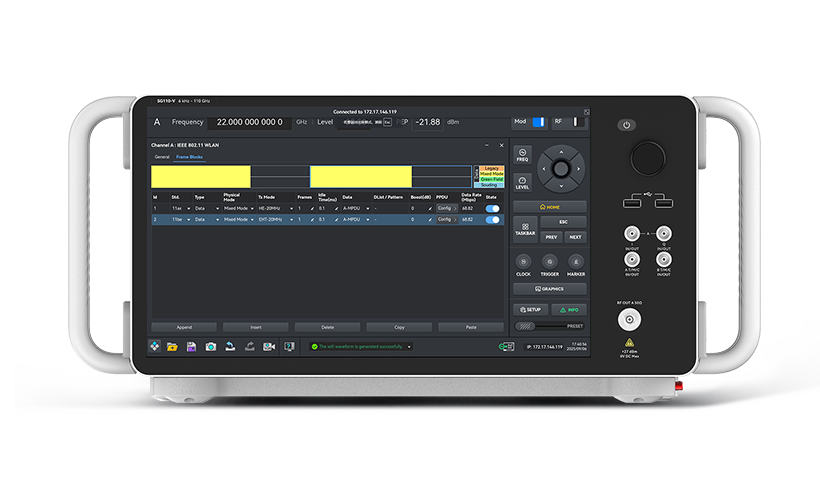
Task: Click the save disk icon in bottom toolbar
Action: pyautogui.click(x=191, y=346)
